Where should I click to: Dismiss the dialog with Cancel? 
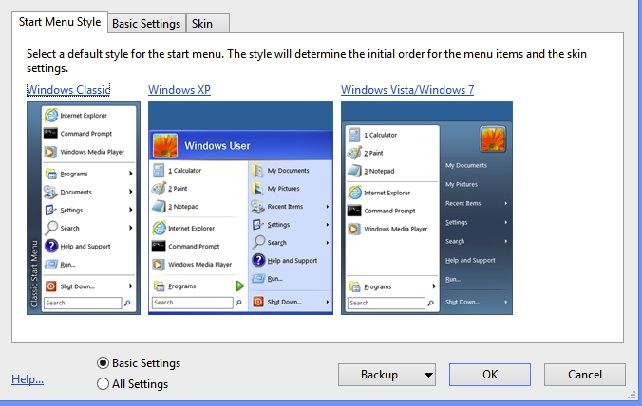click(x=585, y=374)
